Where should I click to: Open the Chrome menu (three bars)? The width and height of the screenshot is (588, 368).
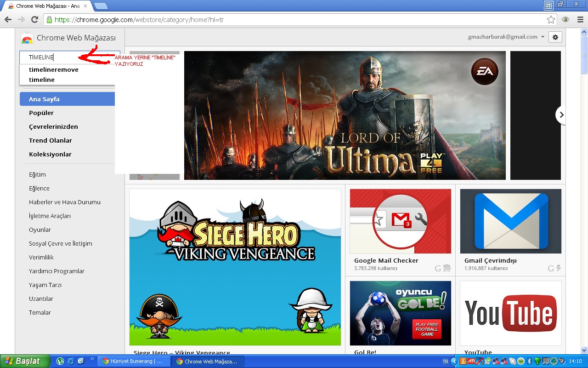(x=579, y=19)
